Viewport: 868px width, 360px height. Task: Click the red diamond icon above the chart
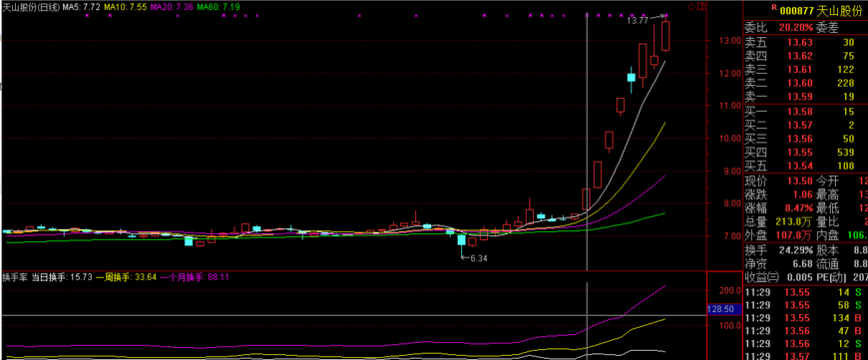[691, 7]
